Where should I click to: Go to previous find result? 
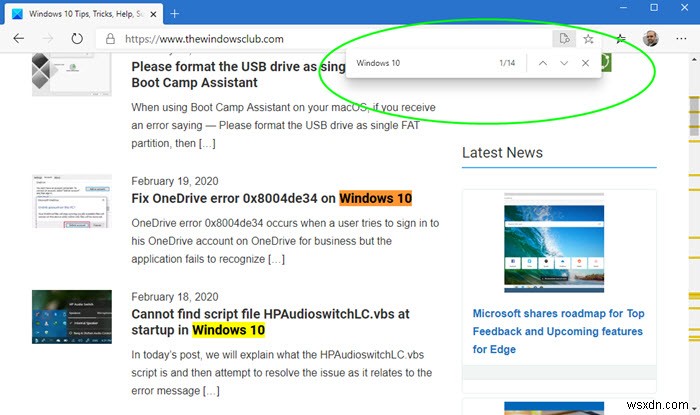[543, 63]
